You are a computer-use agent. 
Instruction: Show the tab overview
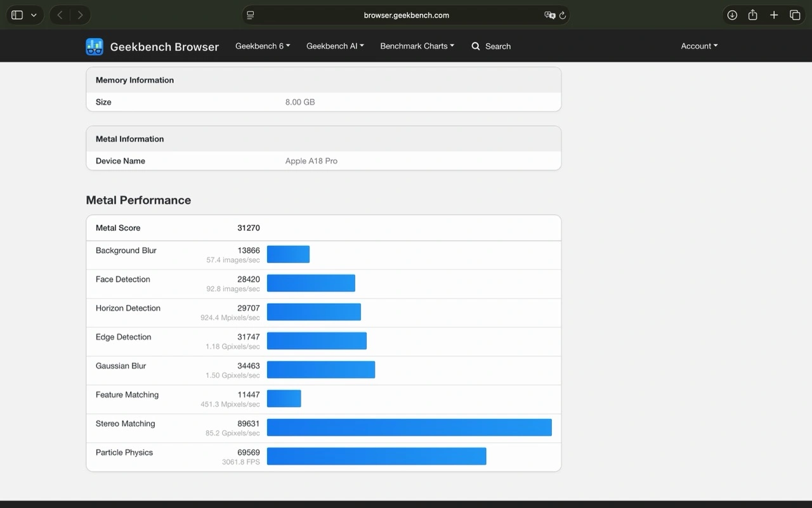(795, 15)
